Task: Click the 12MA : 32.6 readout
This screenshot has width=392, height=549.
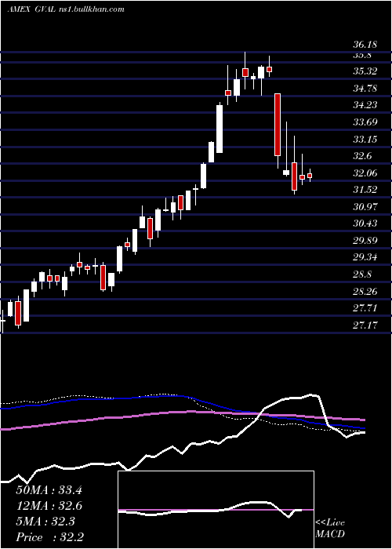Action: coord(49,506)
